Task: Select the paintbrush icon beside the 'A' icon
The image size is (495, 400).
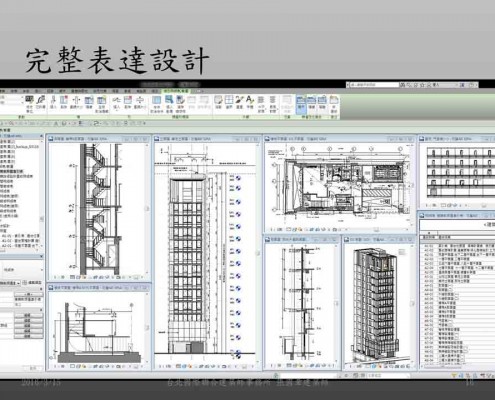Action: (239, 100)
